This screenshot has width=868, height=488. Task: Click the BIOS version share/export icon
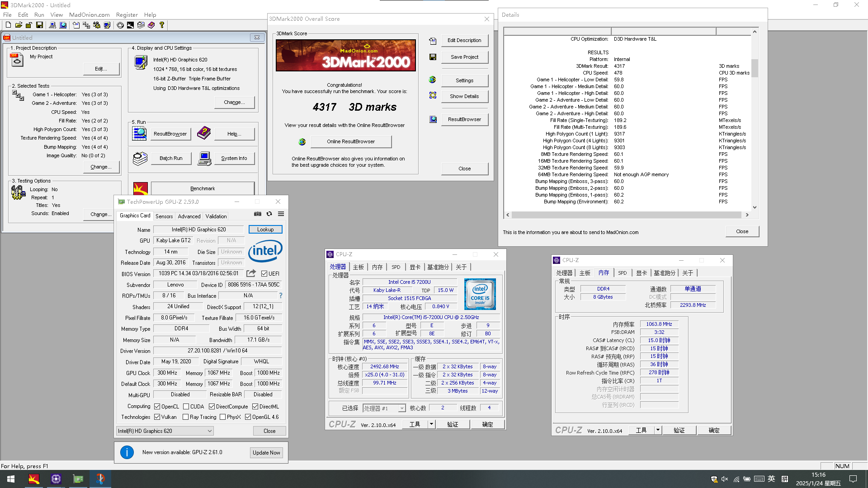pyautogui.click(x=251, y=273)
